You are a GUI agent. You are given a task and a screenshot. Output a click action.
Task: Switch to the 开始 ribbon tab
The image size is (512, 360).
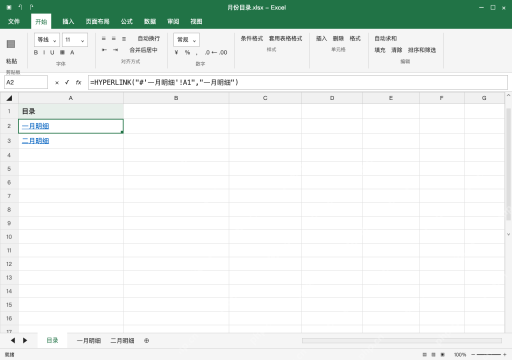tap(41, 22)
